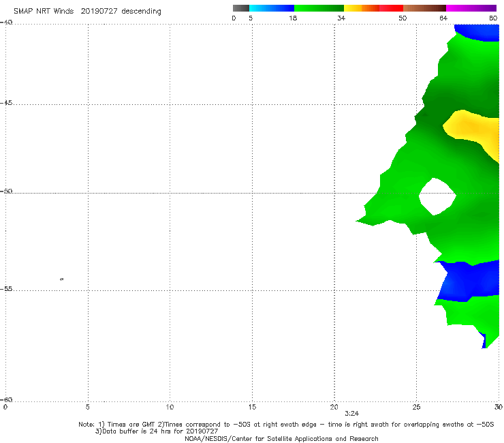Click the "-45" latitude axis label
This screenshot has width=504, height=443.
(6, 103)
